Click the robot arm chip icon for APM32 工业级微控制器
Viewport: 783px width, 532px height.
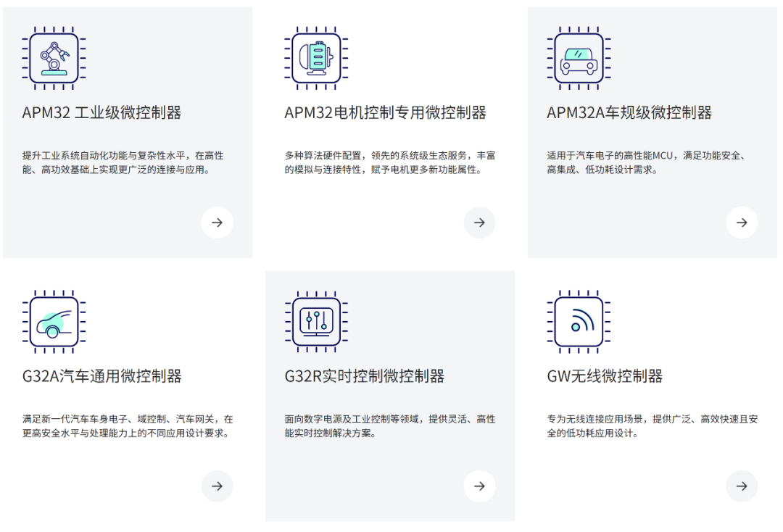tap(53, 58)
